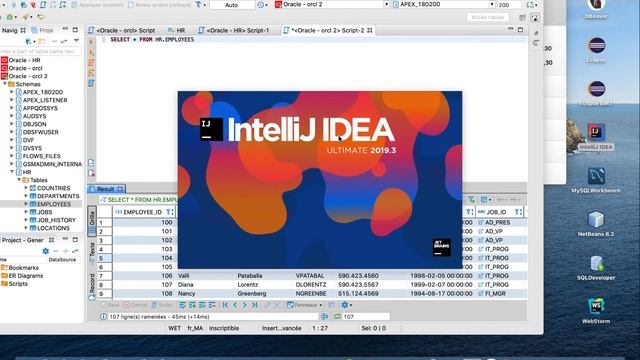Go to next row in result toolbar
Viewport: 640px width, 360px height.
tap(244, 305)
